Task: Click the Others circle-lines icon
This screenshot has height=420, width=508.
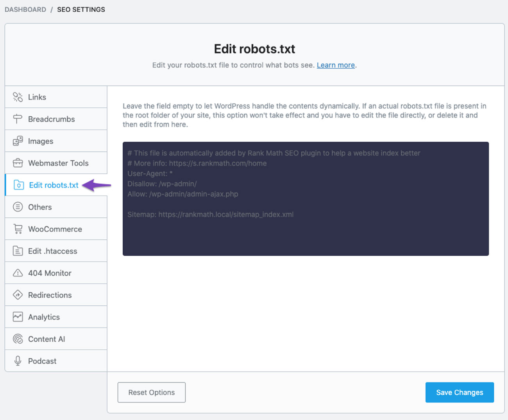Action: tap(18, 207)
